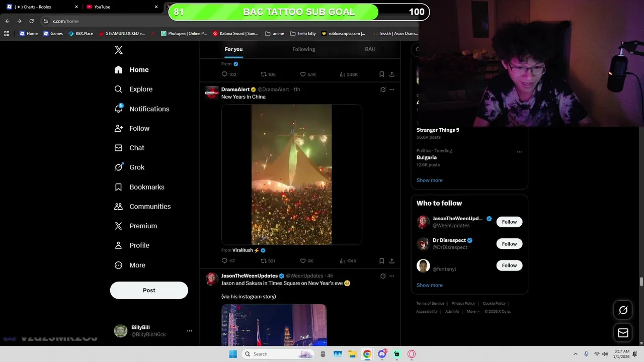
Task: Open the DramaAlert profile avatar
Action: coord(212,93)
